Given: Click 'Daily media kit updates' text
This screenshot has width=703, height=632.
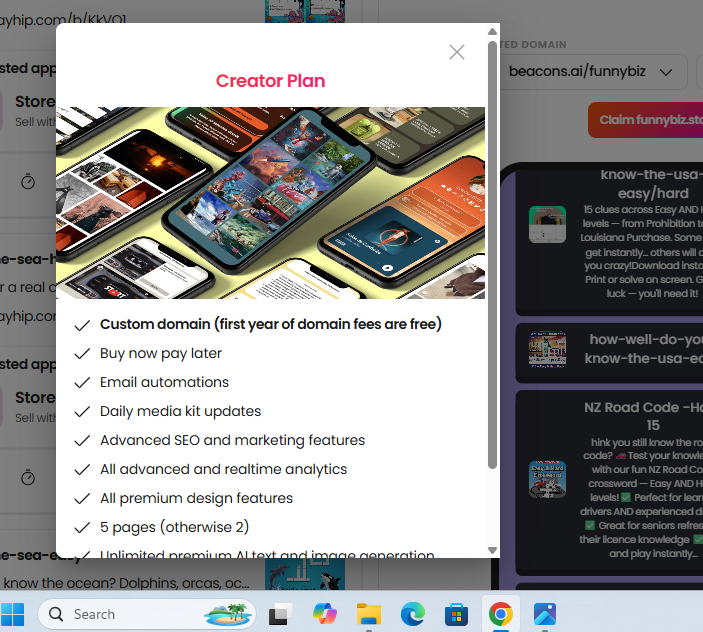Looking at the screenshot, I should 181,411.
